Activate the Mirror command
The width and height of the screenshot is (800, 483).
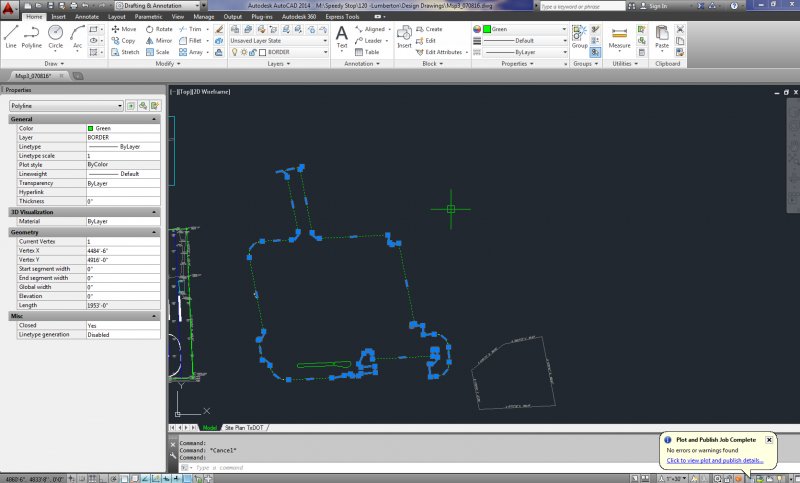click(159, 40)
